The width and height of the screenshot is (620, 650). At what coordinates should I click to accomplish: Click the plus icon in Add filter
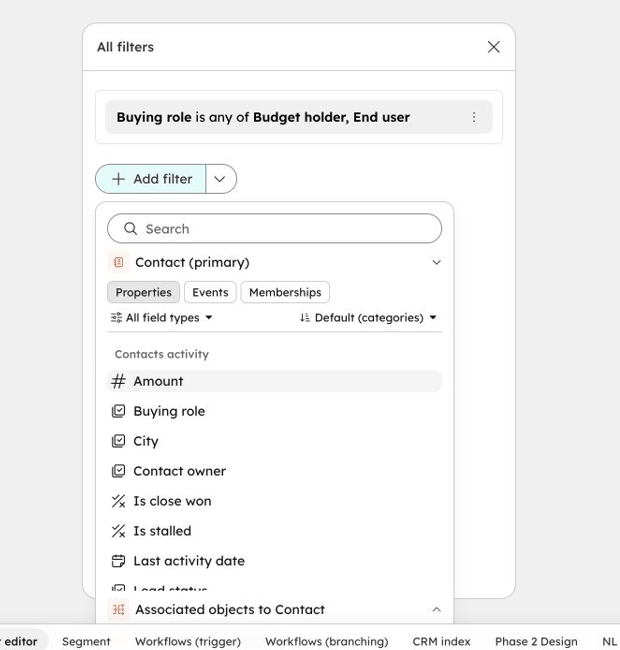click(x=119, y=179)
